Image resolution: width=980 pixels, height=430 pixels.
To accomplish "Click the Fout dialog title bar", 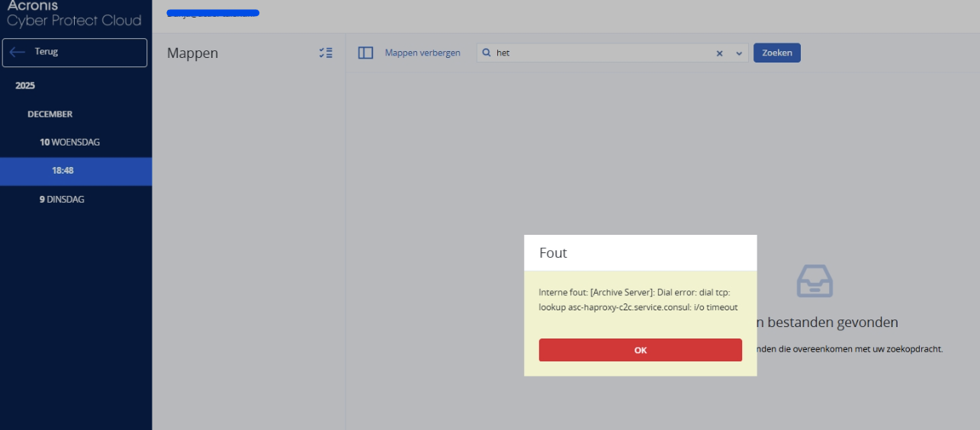I will coord(640,253).
